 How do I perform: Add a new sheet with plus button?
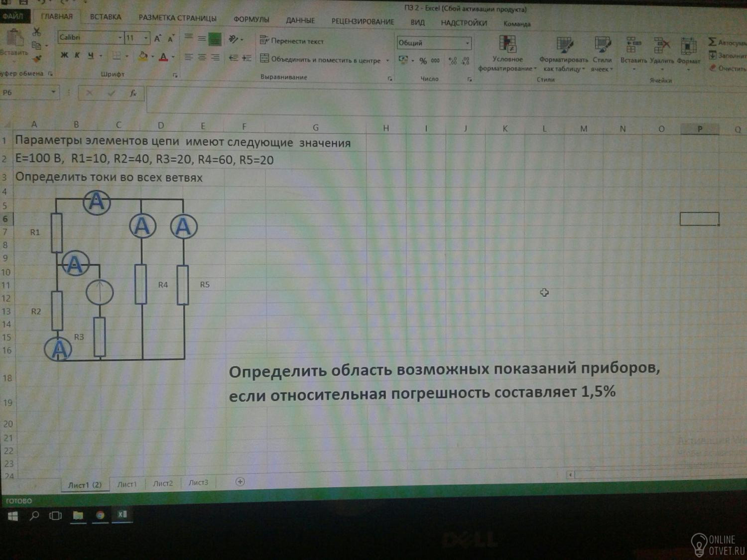[240, 481]
